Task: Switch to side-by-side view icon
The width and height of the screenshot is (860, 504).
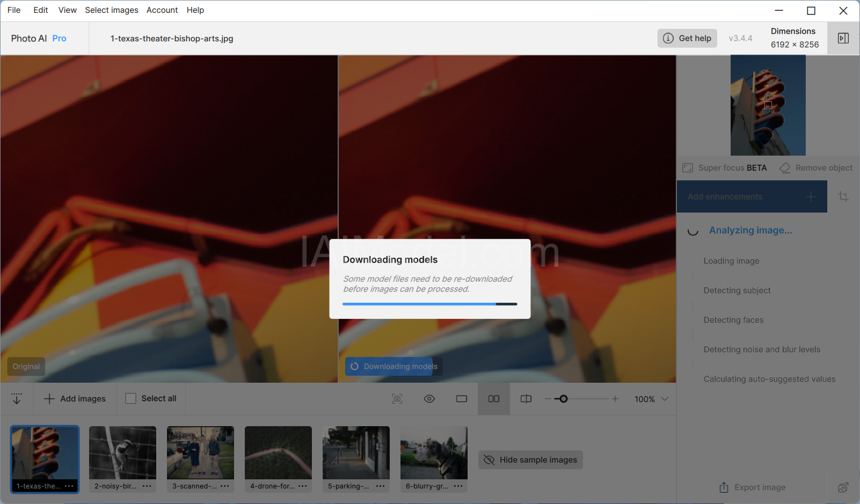Action: point(494,399)
